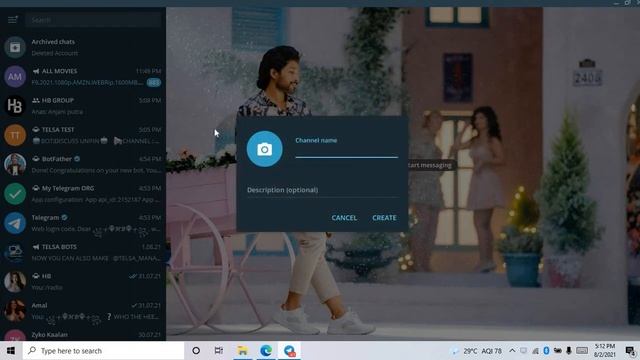Upload channel photo using camera icon
Screen dimensions: 640x360
pos(264,149)
